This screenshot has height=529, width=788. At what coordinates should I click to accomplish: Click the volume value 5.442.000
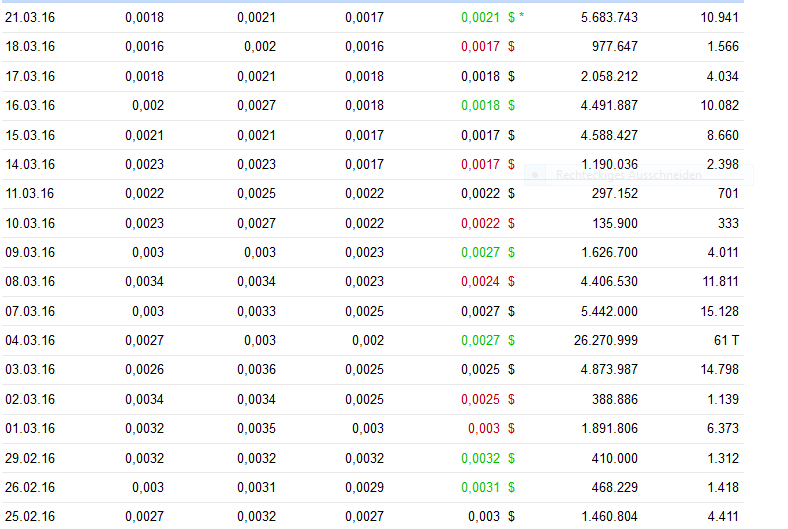pos(609,311)
